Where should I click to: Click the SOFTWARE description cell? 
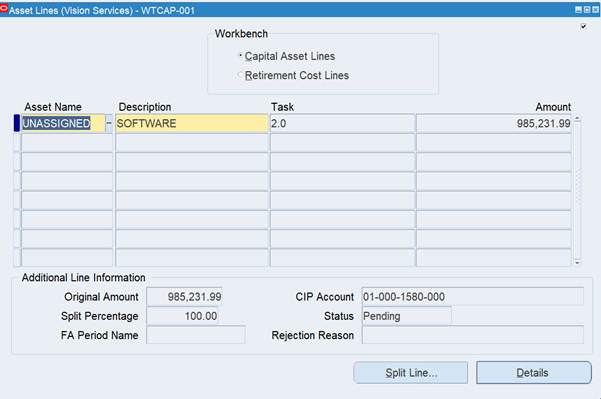[192, 123]
